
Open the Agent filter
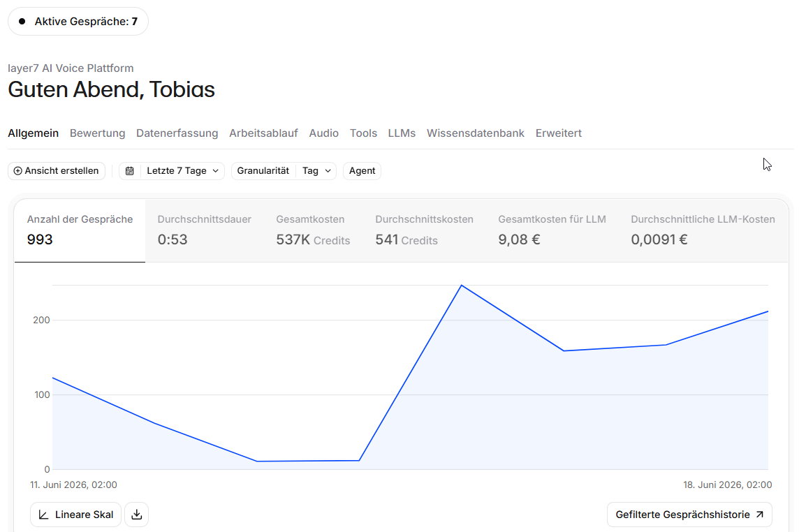pyautogui.click(x=362, y=170)
